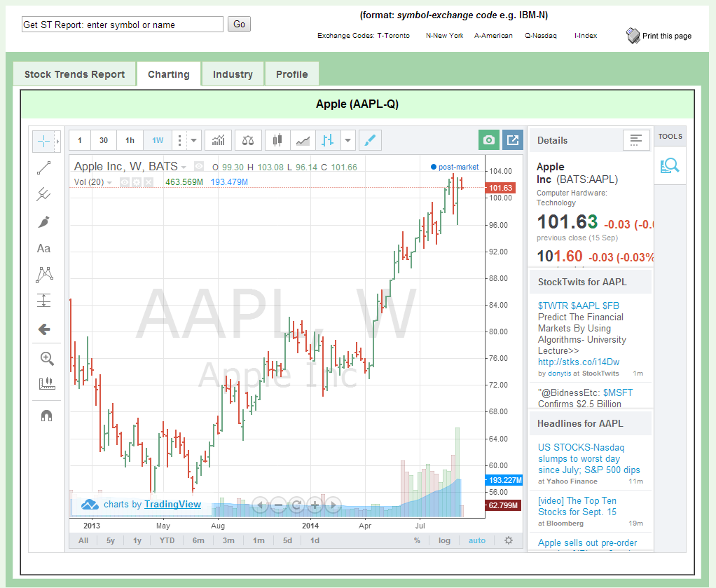Click the symbol or name input field
Screen dimensions: 716x588
(x=123, y=25)
